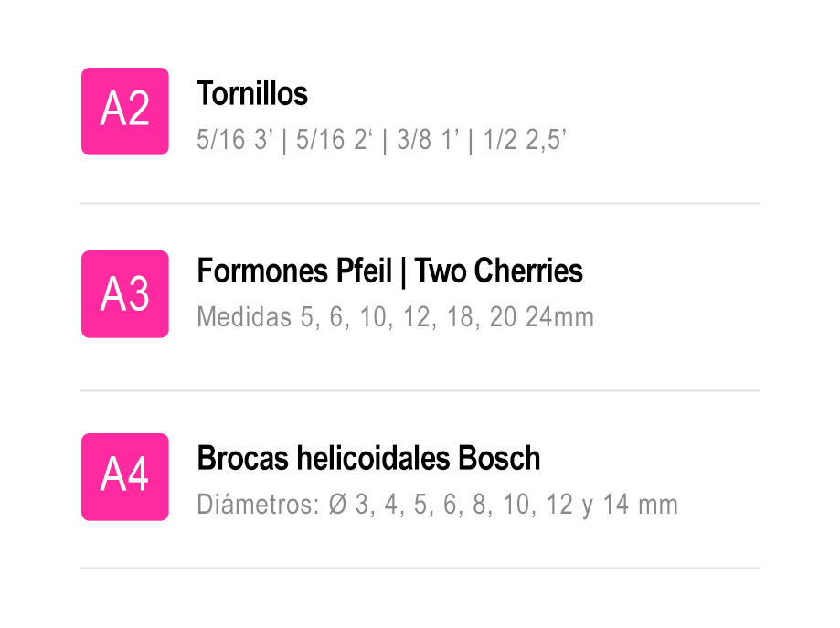
Task: Click the divider line below Formones row
Action: (420, 391)
